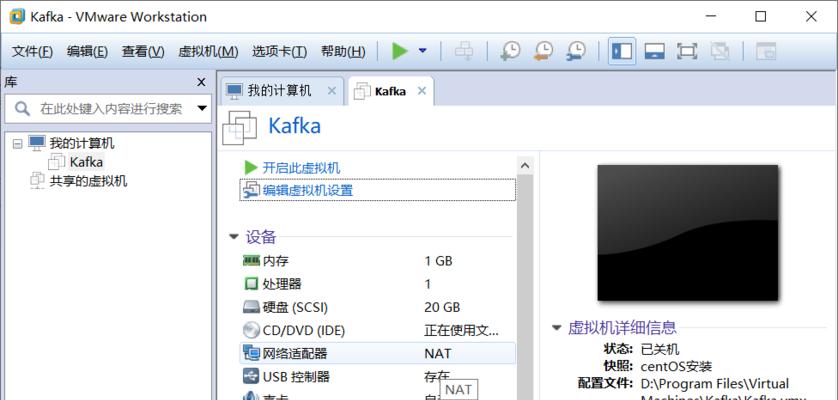Click the search magnifier icon in library
Screen dimensions: 838x400
coord(22,109)
